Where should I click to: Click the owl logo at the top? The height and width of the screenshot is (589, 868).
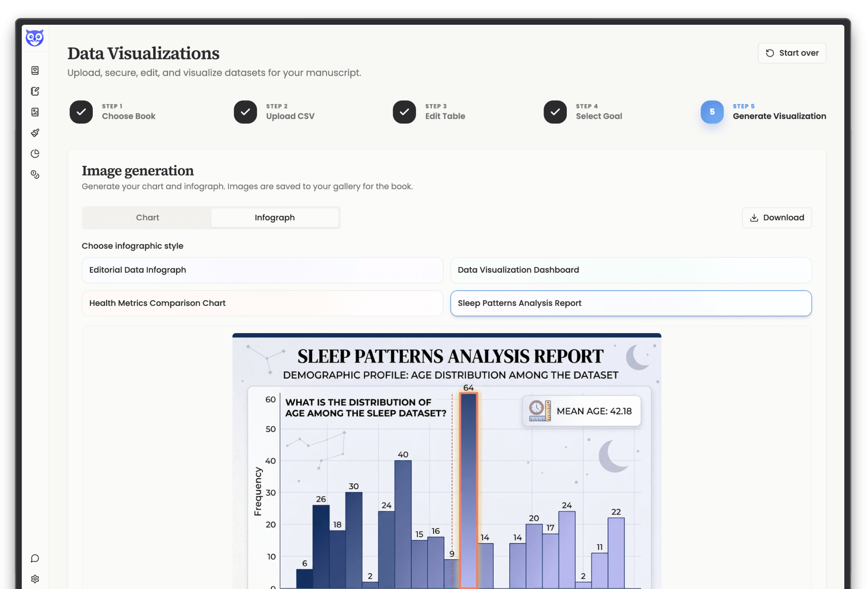[x=35, y=38]
